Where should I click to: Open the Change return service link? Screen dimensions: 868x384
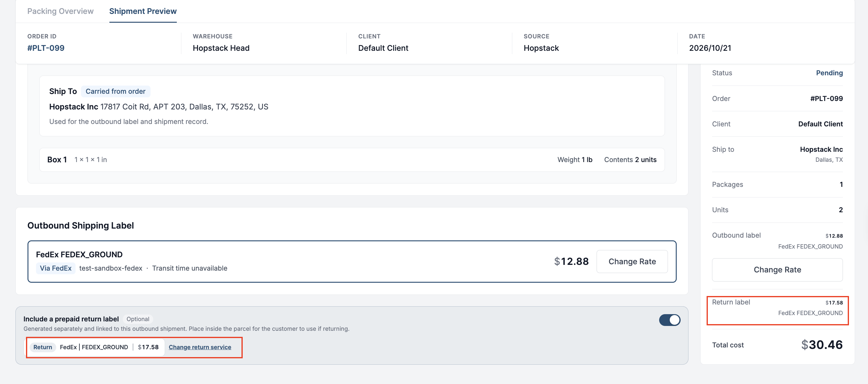pos(200,347)
